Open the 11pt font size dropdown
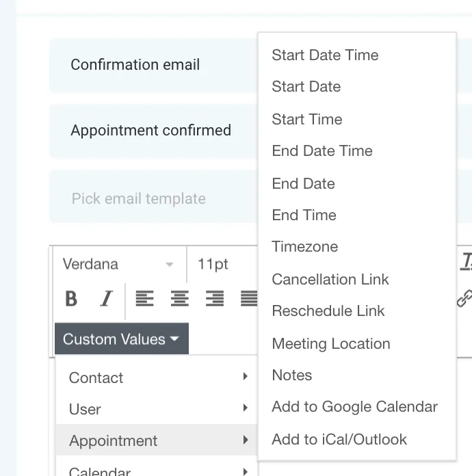Image resolution: width=472 pixels, height=476 pixels. click(x=222, y=264)
